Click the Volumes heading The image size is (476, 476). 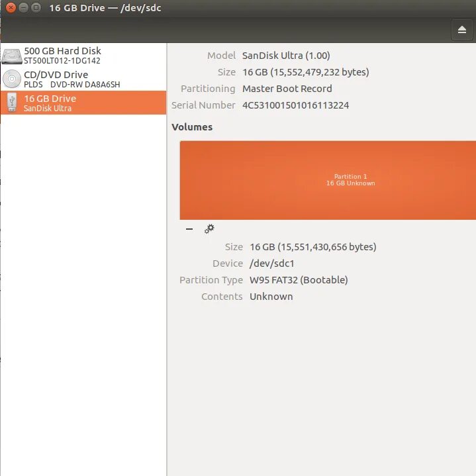pyautogui.click(x=192, y=127)
